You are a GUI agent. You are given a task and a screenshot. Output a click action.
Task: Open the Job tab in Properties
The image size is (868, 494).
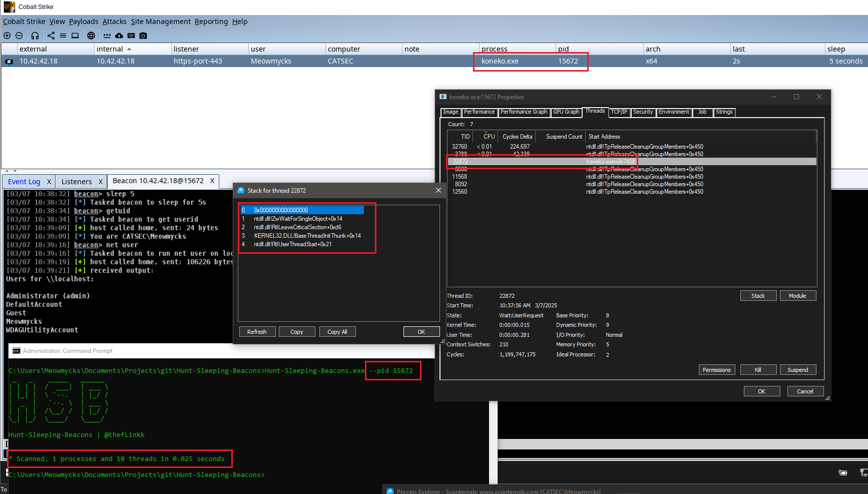(702, 112)
